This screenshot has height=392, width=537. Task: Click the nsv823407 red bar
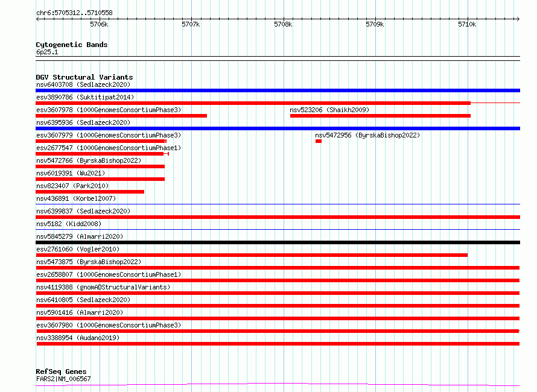click(x=90, y=192)
